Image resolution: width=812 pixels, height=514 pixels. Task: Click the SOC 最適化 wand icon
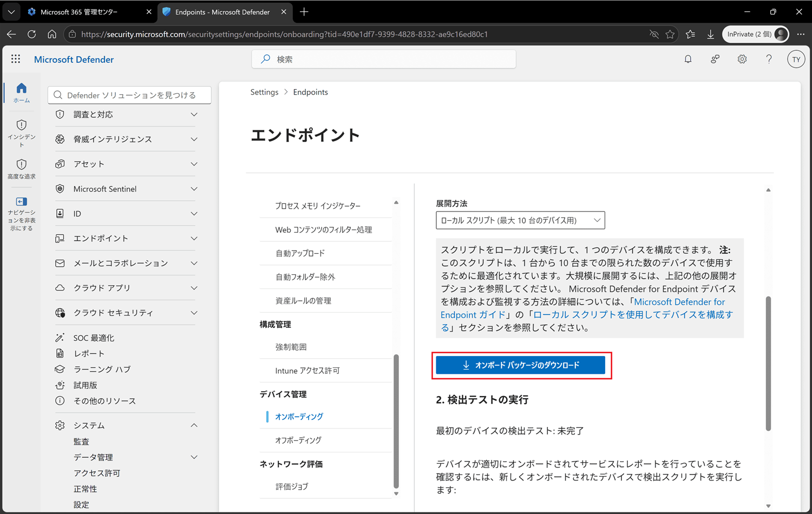click(x=60, y=338)
